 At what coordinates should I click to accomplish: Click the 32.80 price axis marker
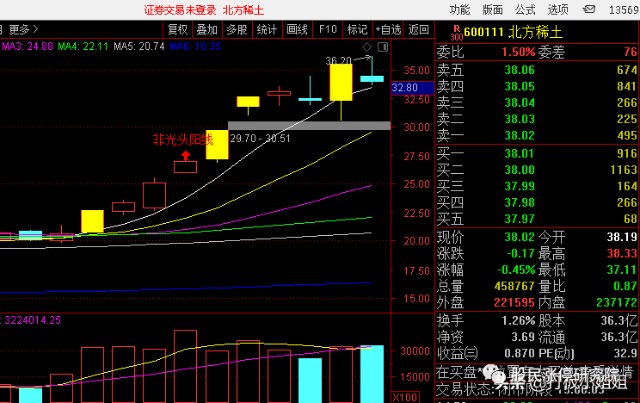412,88
